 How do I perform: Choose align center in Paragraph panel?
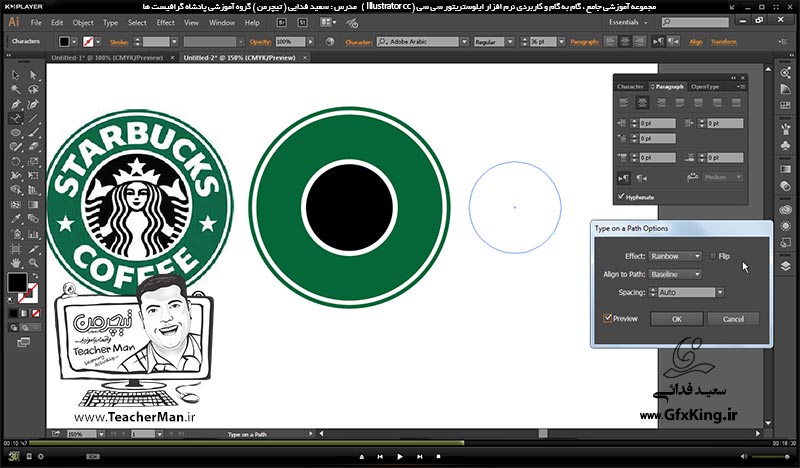(642, 103)
